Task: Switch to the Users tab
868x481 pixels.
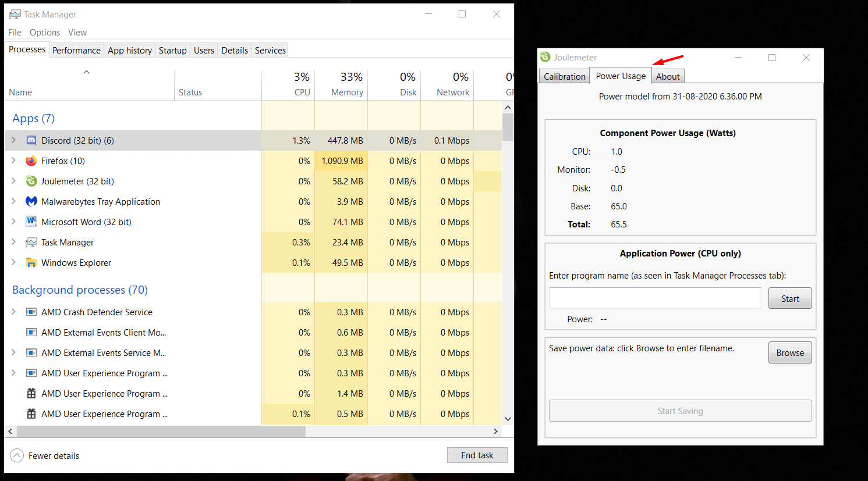Action: click(204, 51)
